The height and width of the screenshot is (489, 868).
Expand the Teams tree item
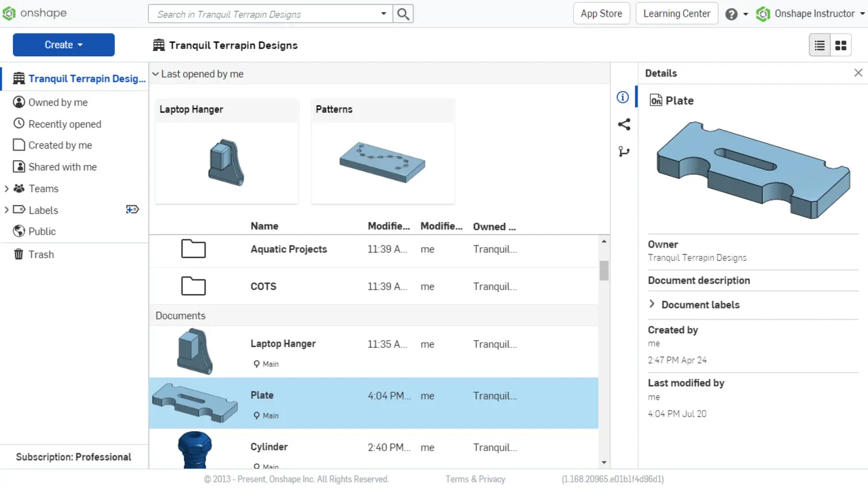[x=6, y=189]
